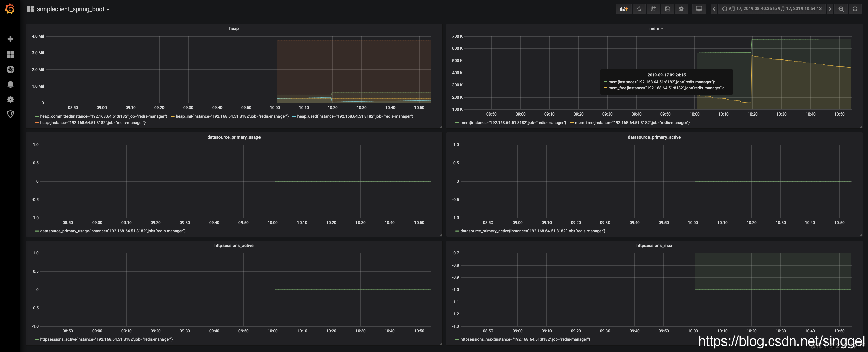
Task: Open the heap panel title menu
Action: (x=234, y=29)
